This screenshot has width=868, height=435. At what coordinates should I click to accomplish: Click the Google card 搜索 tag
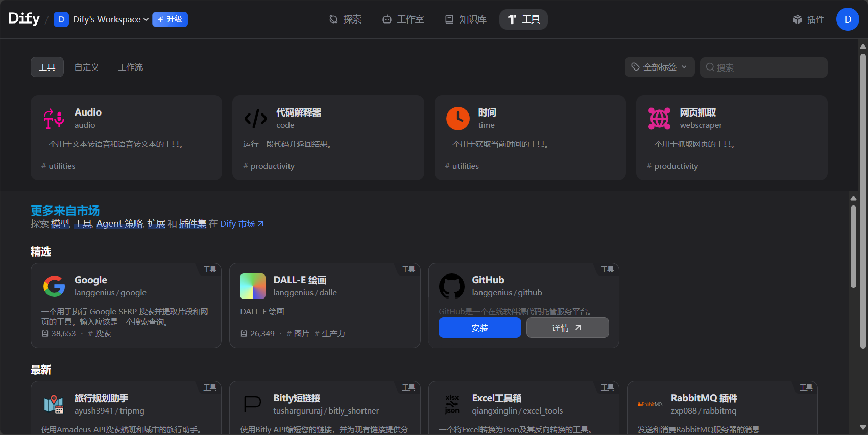pos(100,333)
